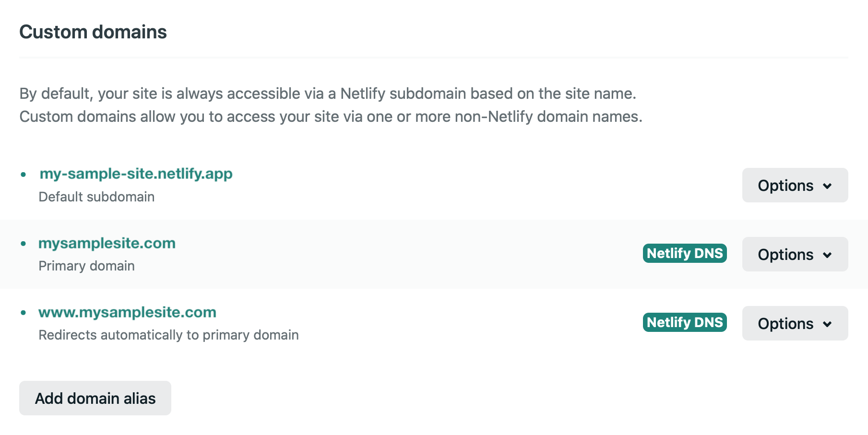Click the Add domain alias button
868x435 pixels.
pyautogui.click(x=95, y=398)
